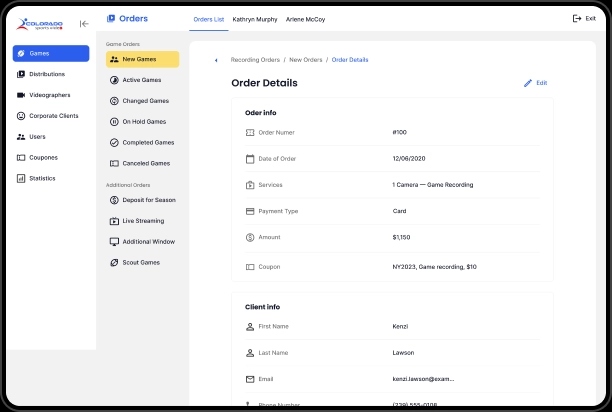Navigate to New Orders breadcrumb
Image resolution: width=612 pixels, height=412 pixels.
pyautogui.click(x=306, y=60)
